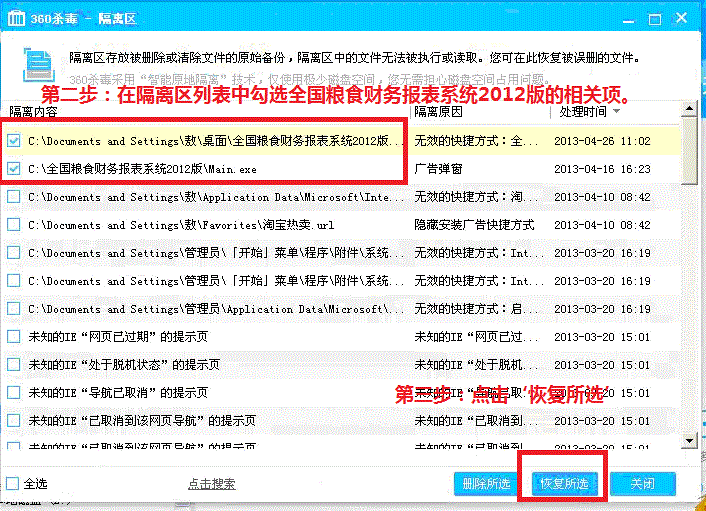Close the 隔离区 window via X
This screenshot has height=511, width=706.
pyautogui.click(x=681, y=18)
